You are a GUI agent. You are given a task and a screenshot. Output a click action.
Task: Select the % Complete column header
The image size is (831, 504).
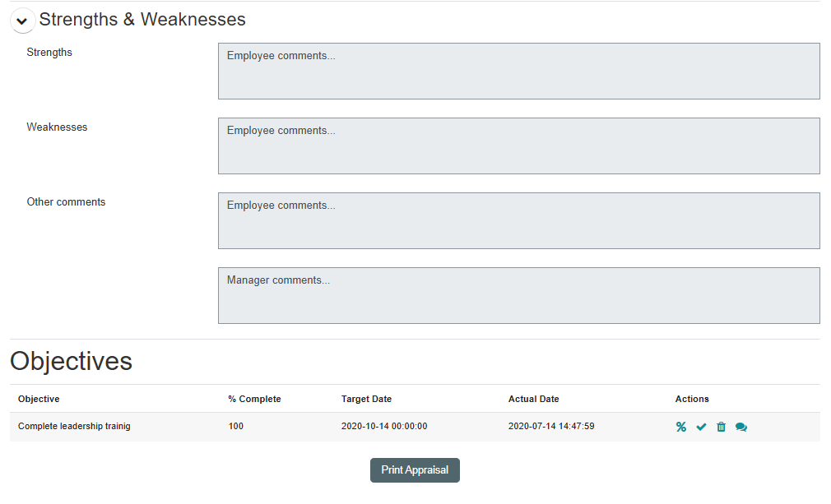[x=254, y=399]
